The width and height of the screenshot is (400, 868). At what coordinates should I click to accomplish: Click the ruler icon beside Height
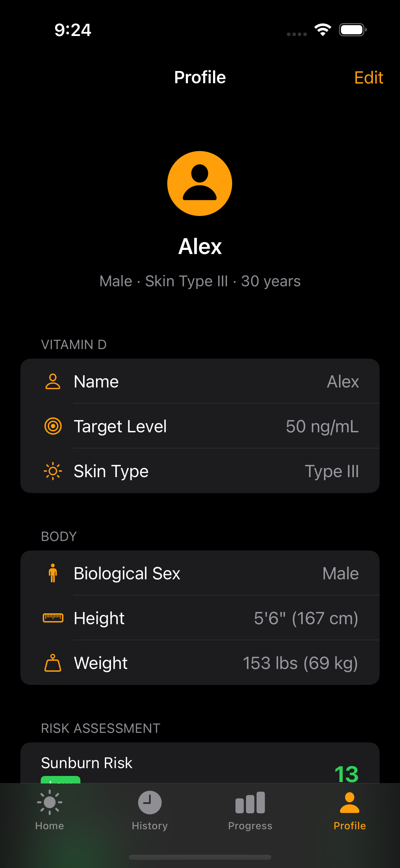coord(53,618)
